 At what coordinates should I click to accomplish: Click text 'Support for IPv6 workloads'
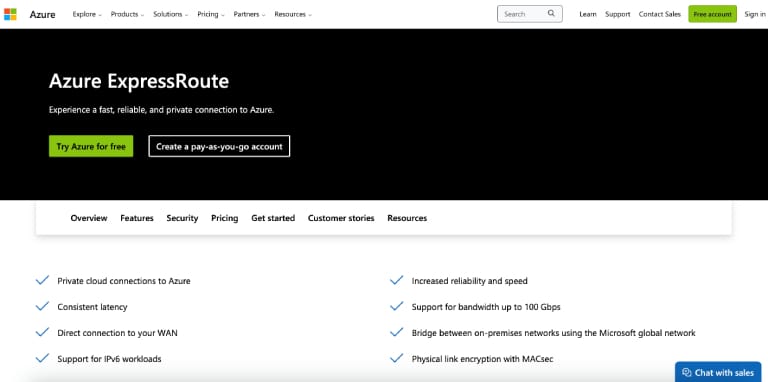pyautogui.click(x=109, y=359)
